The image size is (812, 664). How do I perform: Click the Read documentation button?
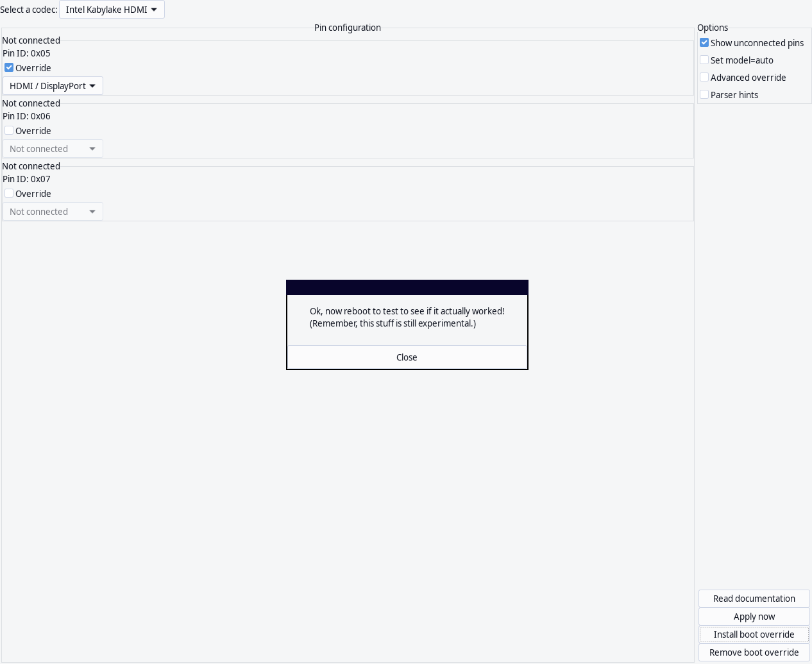[x=754, y=599]
